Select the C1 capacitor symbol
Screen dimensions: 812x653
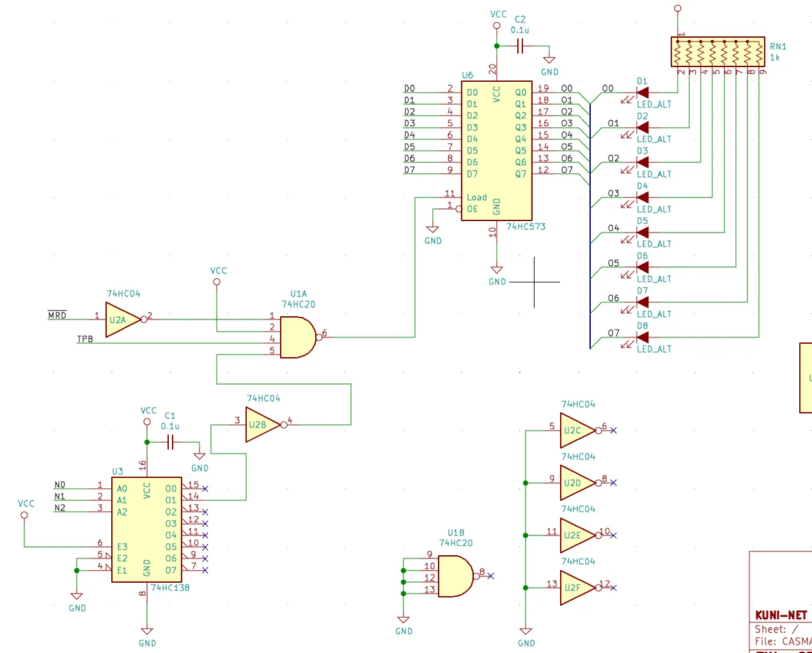170,442
